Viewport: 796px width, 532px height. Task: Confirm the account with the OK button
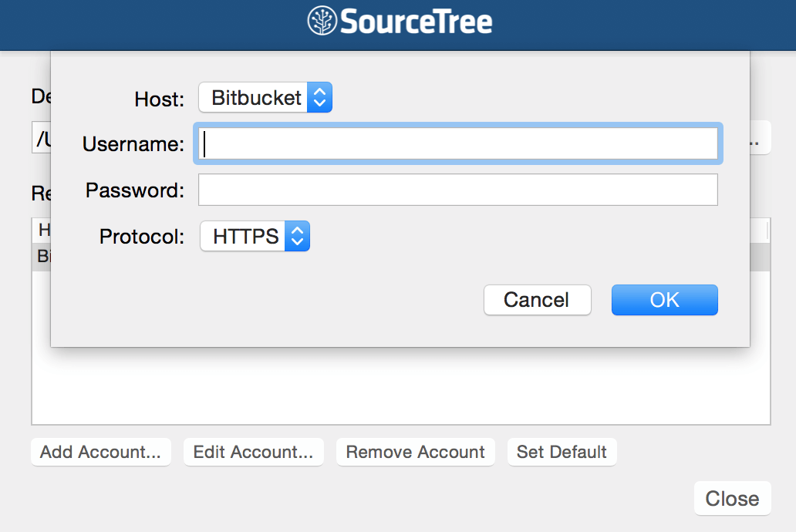click(x=665, y=300)
